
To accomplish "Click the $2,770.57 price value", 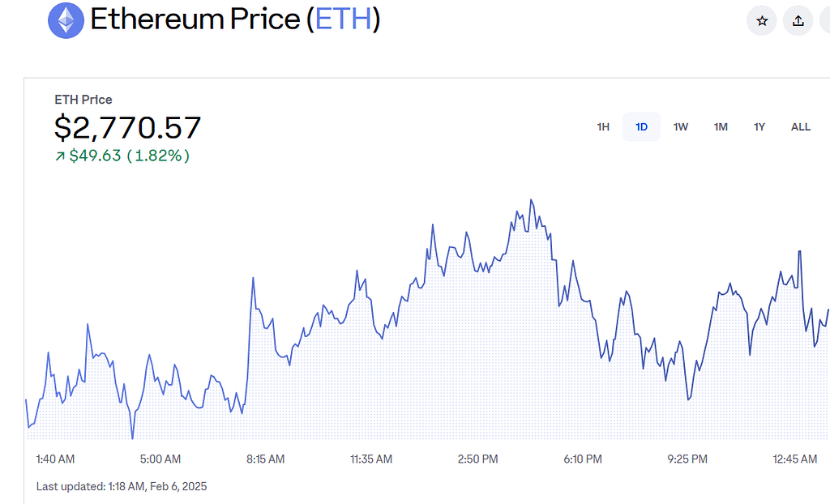I will pyautogui.click(x=127, y=128).
